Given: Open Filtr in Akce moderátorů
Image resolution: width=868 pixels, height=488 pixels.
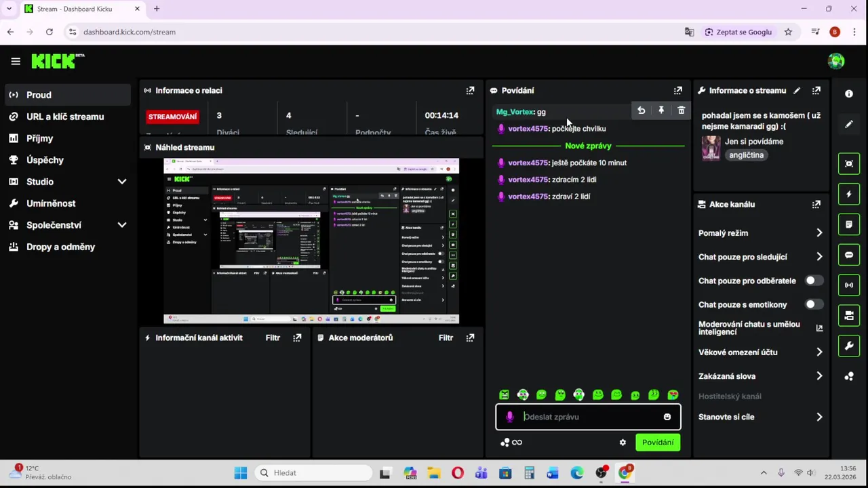Looking at the screenshot, I should coord(446,338).
